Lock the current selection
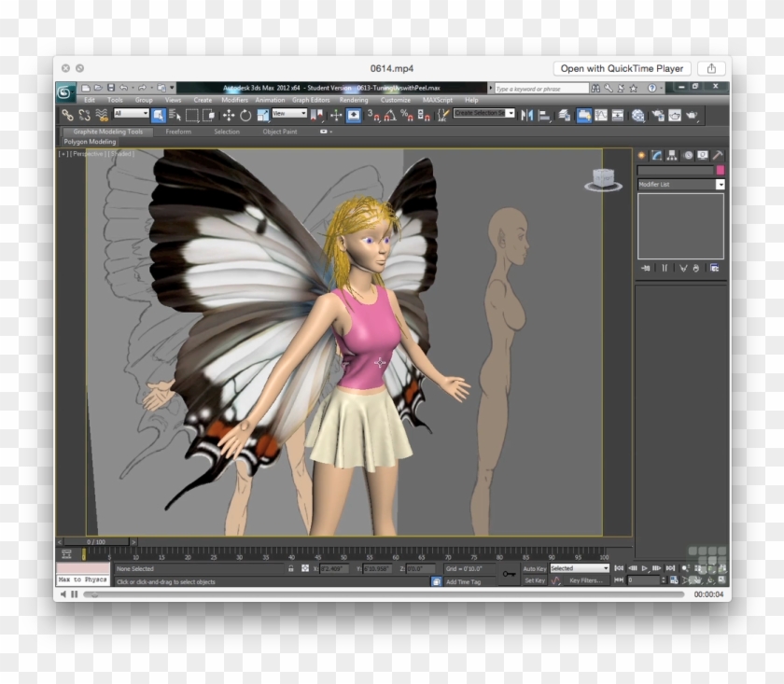 point(291,569)
